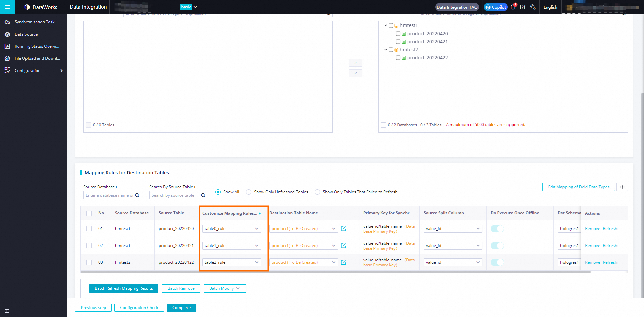Click the Configuration Check button
The height and width of the screenshot is (317, 644).
tap(139, 308)
